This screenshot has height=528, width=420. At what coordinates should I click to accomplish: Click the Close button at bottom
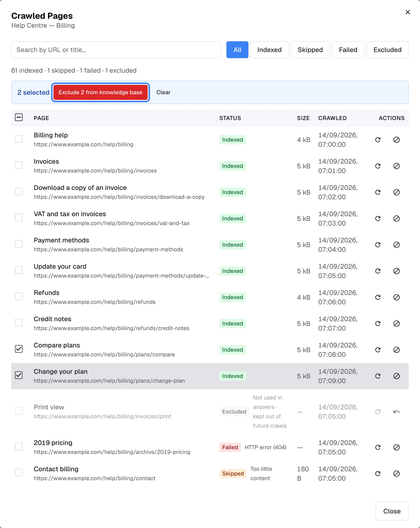pyautogui.click(x=392, y=511)
